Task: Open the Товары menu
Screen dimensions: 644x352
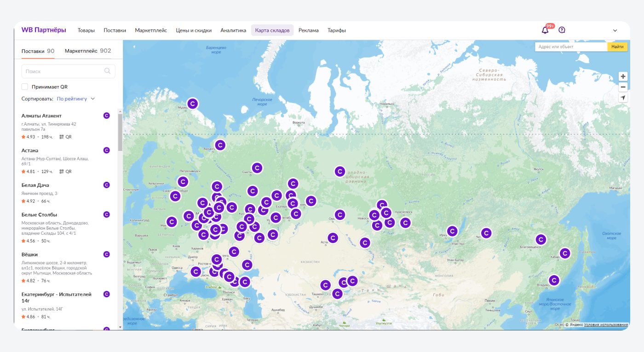Action: click(86, 30)
